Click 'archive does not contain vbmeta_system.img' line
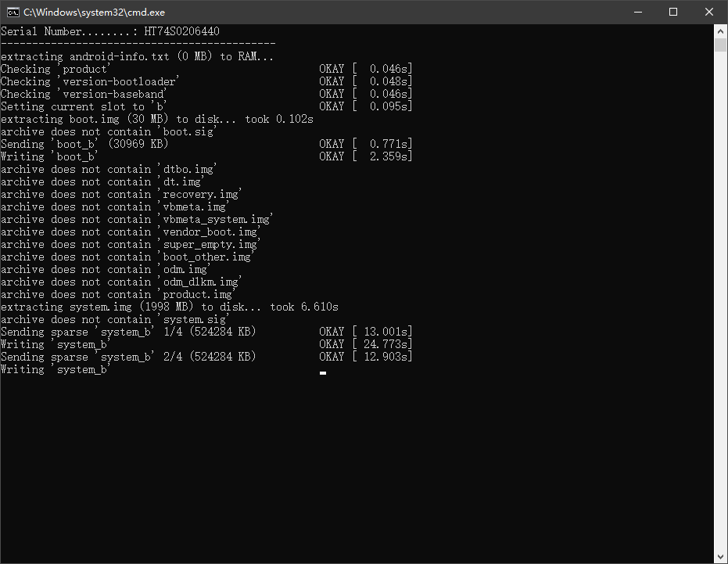The height and width of the screenshot is (564, 728). click(x=135, y=219)
